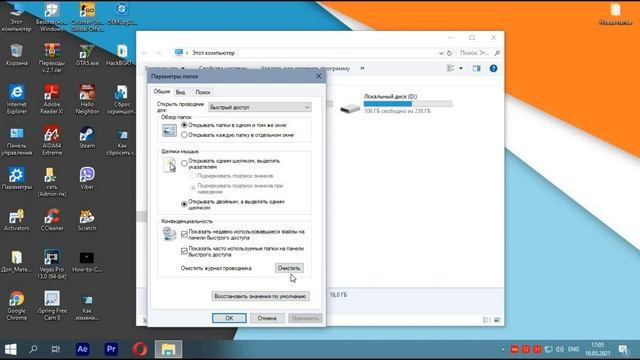This screenshot has height=360, width=640.
Task: Toggle the Explorer preview pane icon
Action: [476, 69]
